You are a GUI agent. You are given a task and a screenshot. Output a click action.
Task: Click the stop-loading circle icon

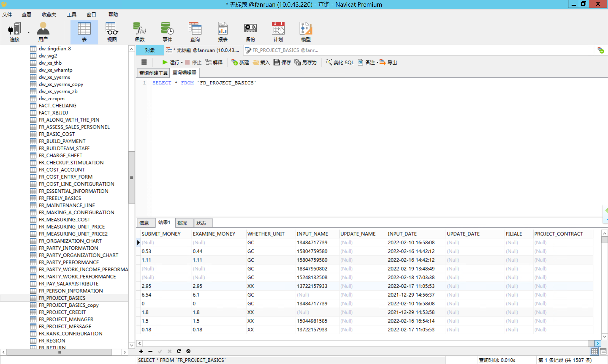(188, 351)
